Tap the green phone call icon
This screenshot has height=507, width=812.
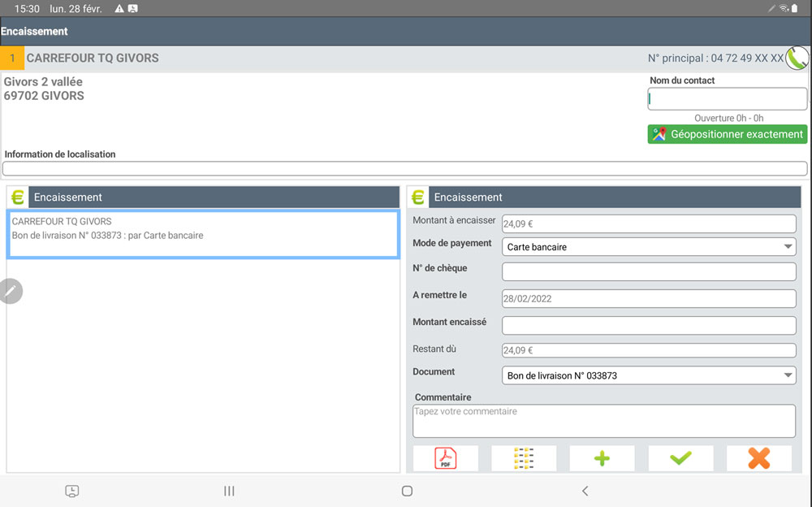(x=797, y=58)
